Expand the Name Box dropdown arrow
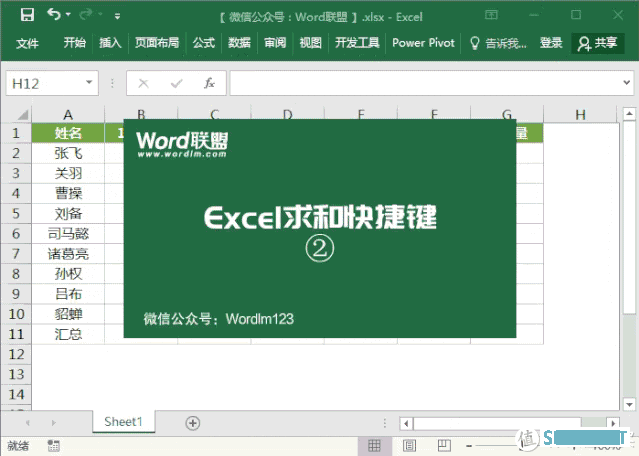The height and width of the screenshot is (456, 639). tap(89, 83)
